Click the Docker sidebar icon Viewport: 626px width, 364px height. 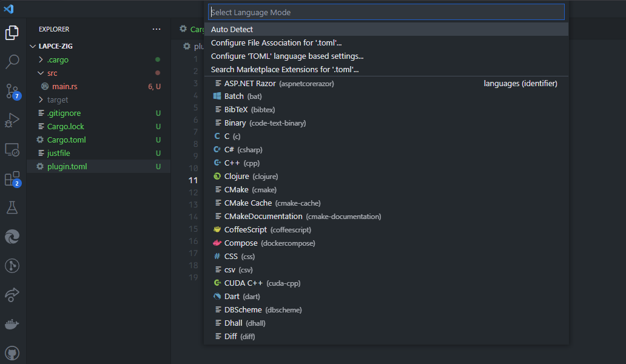click(x=13, y=323)
